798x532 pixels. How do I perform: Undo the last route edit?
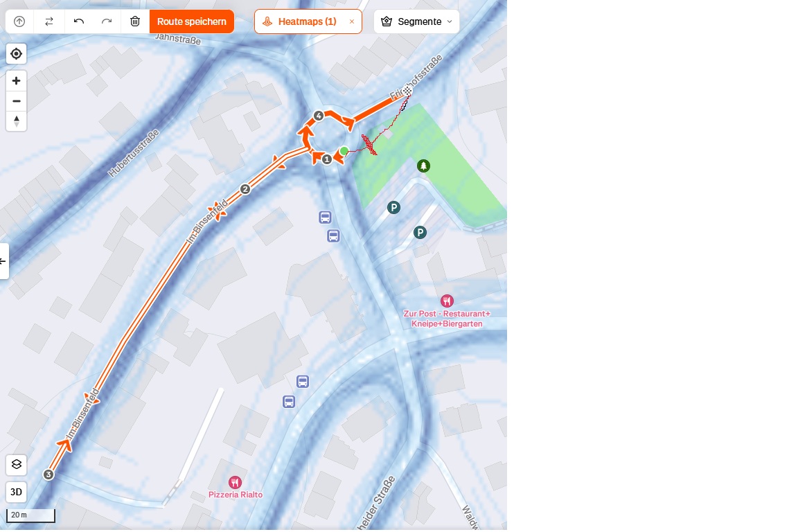point(78,21)
